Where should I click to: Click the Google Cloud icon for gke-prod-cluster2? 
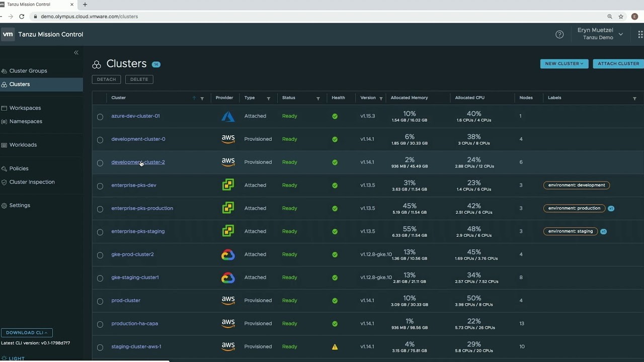pyautogui.click(x=228, y=254)
